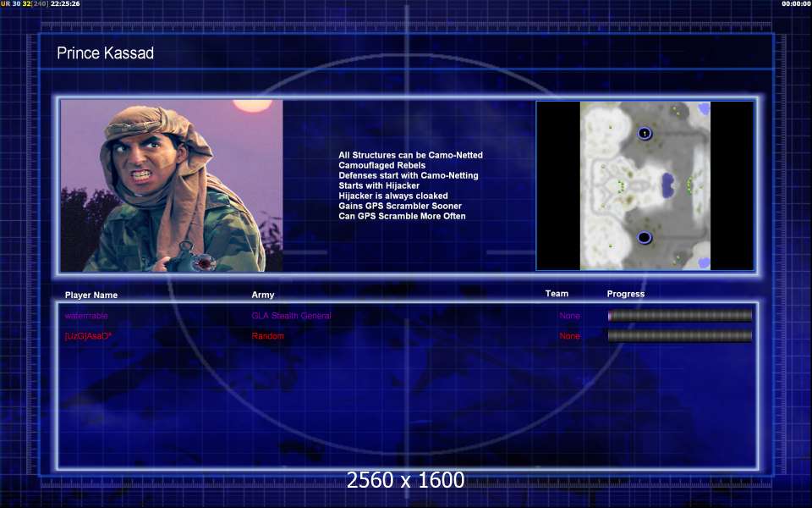Click 'Can GPS Scramble More Often' line
The image size is (812, 508).
click(402, 216)
